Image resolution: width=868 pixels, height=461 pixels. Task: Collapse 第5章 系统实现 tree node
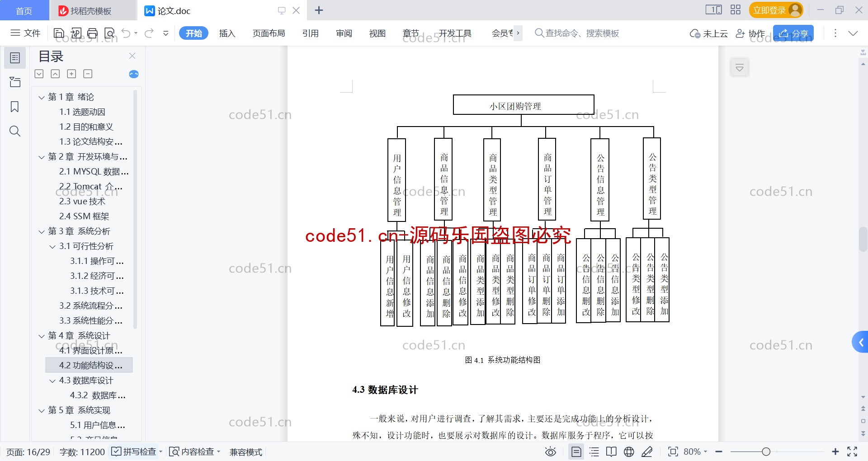(42, 410)
